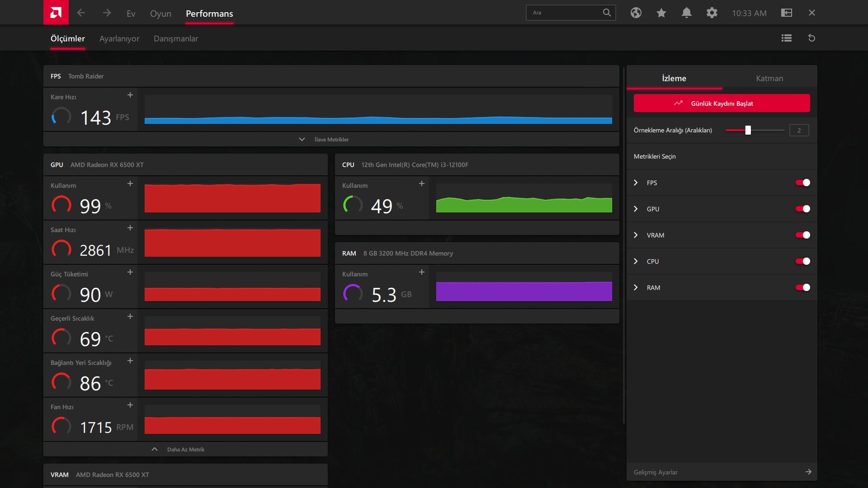
Task: Click the Örnekleme Aralığı slider handle
Action: pos(748,130)
